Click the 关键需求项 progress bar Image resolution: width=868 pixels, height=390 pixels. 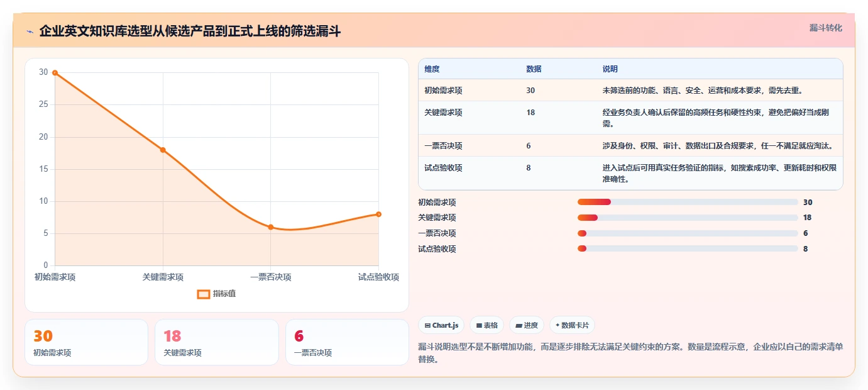(x=688, y=218)
